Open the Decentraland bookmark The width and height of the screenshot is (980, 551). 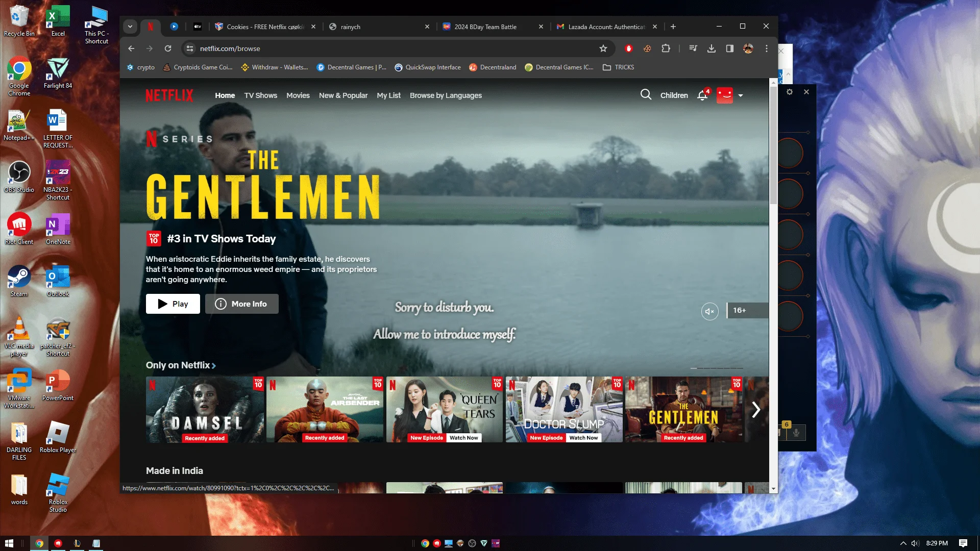[493, 67]
